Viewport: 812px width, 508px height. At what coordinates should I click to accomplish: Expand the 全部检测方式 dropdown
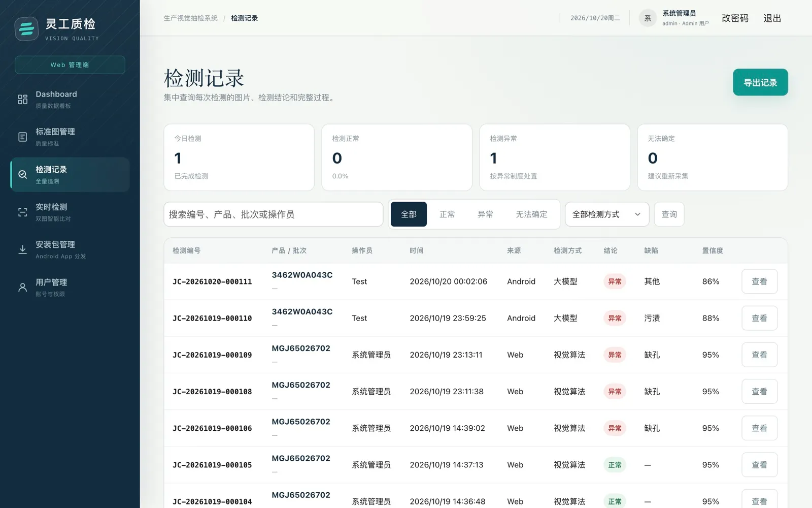[x=607, y=214]
